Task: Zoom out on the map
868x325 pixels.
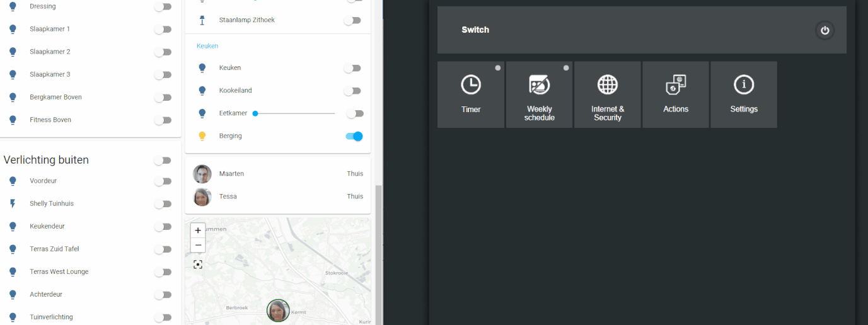Action: point(198,245)
